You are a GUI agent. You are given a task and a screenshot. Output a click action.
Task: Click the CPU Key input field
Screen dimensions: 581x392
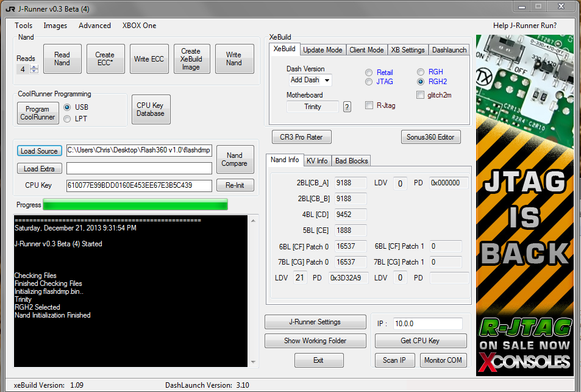[x=139, y=185]
